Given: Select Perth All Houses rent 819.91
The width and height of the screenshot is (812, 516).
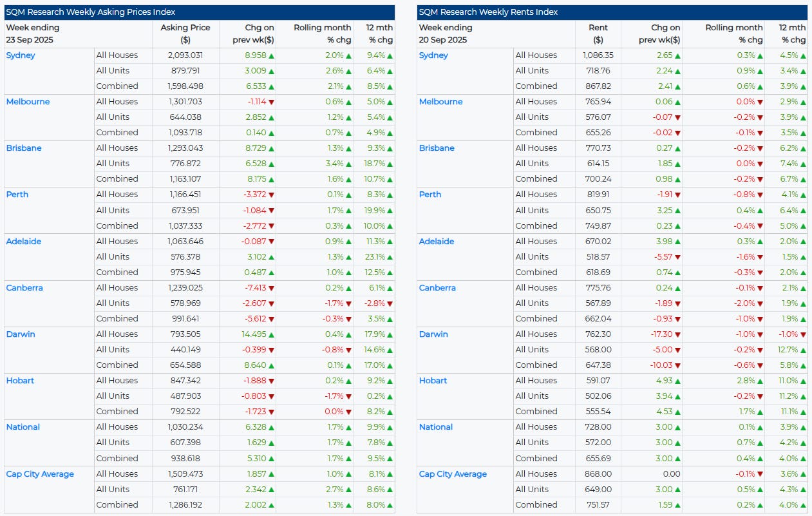Looking at the screenshot, I should (x=598, y=195).
